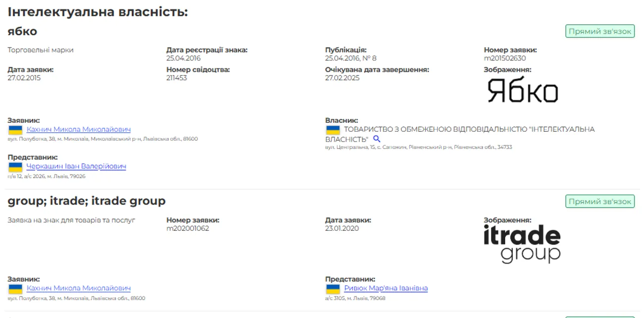Open applicant Кахнич Микола Миколайович link under ябко

pos(78,129)
